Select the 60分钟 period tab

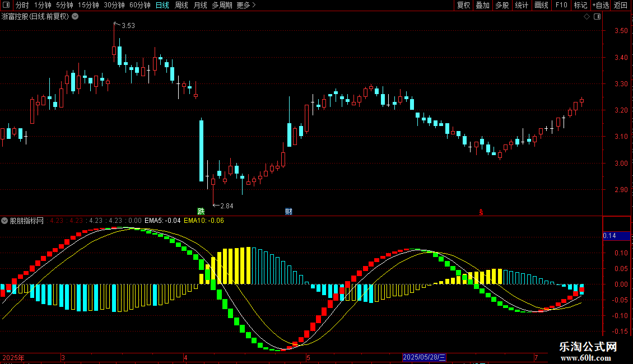[140, 5]
